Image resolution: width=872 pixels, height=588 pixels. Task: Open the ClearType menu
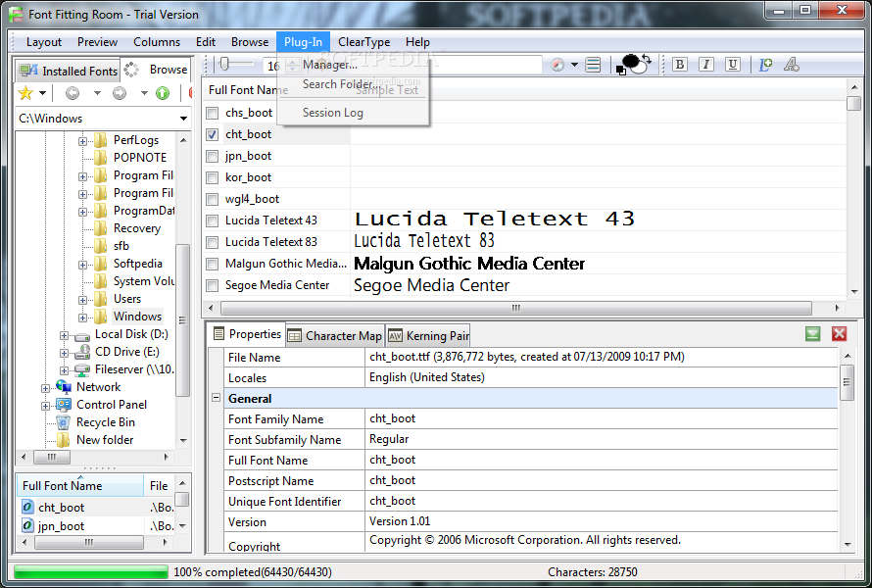tap(363, 42)
